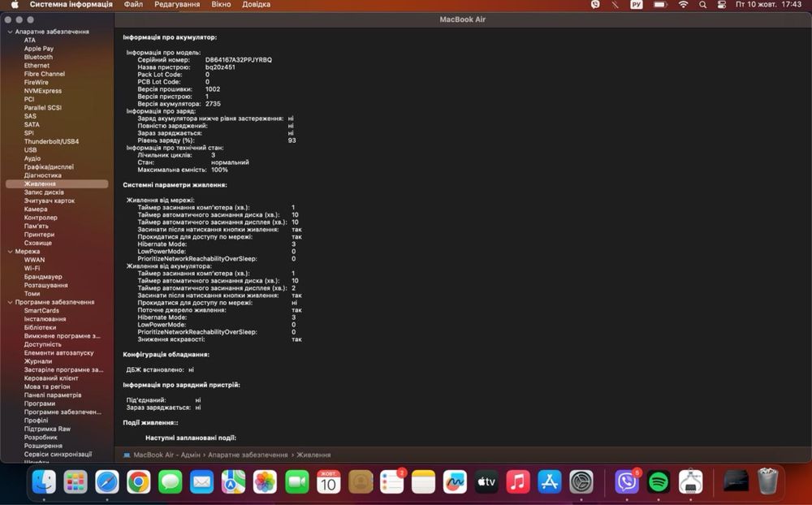Screen dimensions: 812x505
Task: Select Apple Pay in the sidebar
Action: point(39,49)
